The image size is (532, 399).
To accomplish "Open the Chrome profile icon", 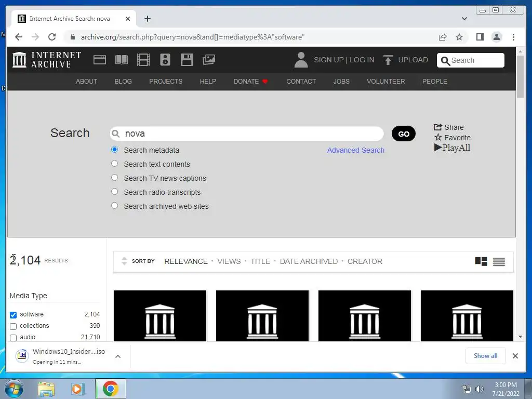I will pyautogui.click(x=497, y=37).
